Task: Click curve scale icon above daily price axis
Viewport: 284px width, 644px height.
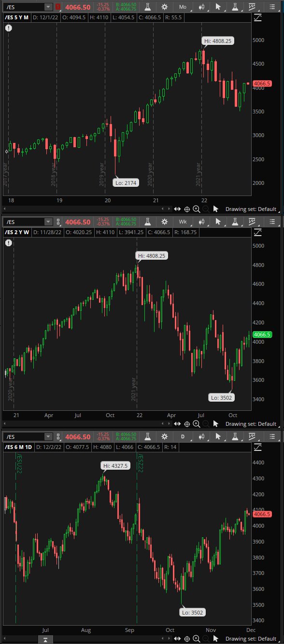Action: pyautogui.click(x=257, y=447)
